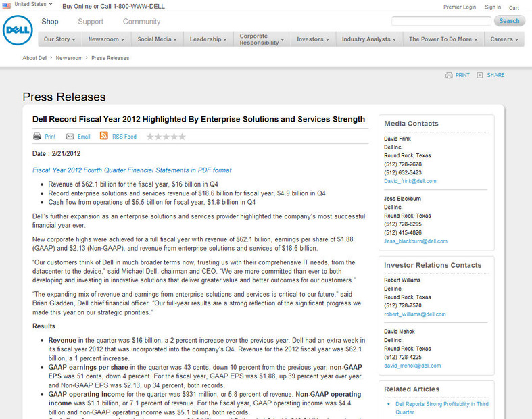Click the United States flag icon

click(x=7, y=5)
